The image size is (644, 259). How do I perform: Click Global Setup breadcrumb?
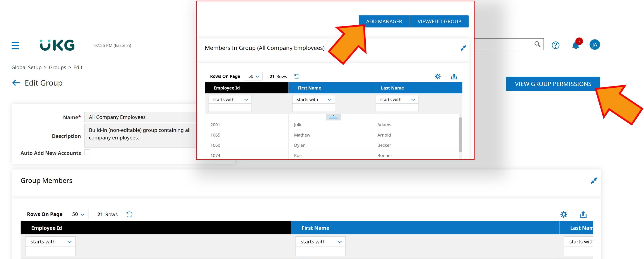(26, 67)
